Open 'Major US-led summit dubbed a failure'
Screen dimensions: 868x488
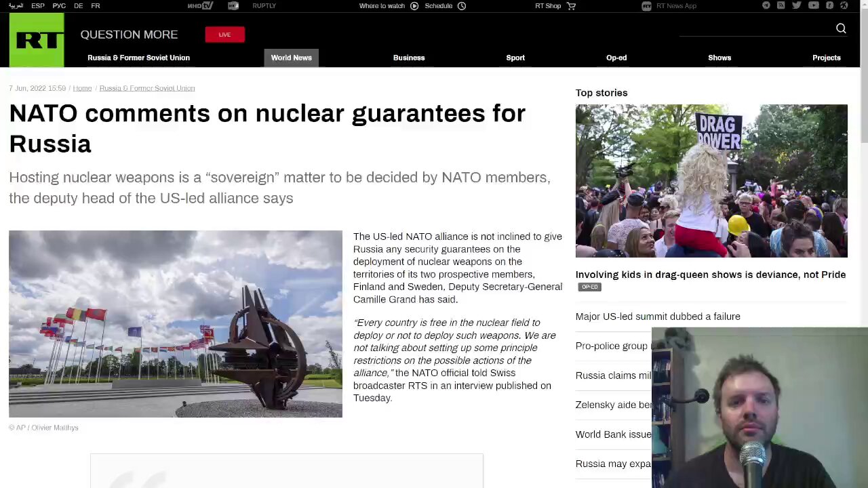coord(658,317)
